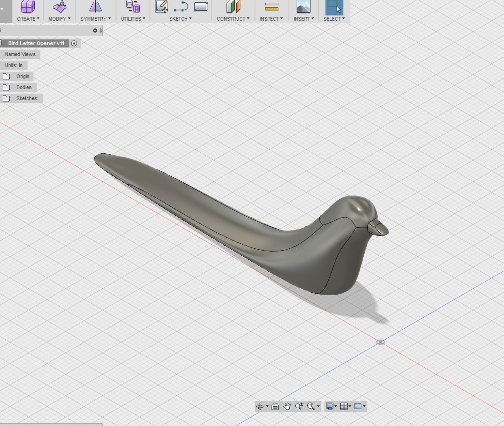504x426 pixels.
Task: Select the Pan hand tool
Action: pyautogui.click(x=287, y=406)
